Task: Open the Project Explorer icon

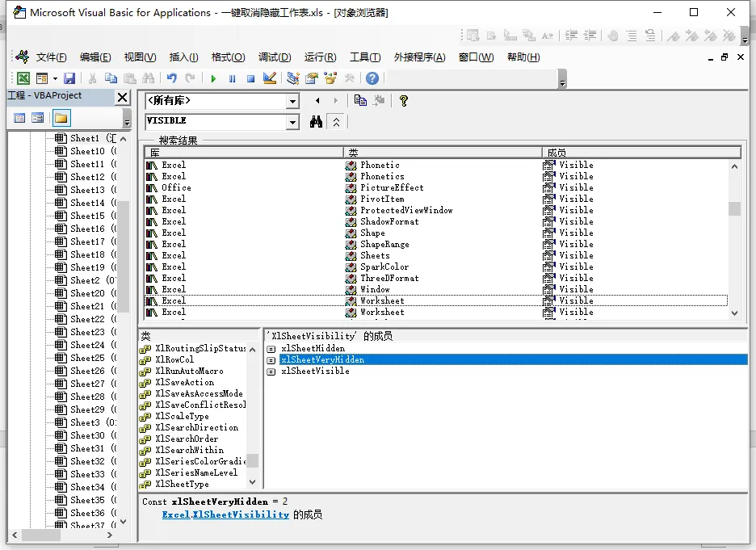Action: (x=292, y=78)
